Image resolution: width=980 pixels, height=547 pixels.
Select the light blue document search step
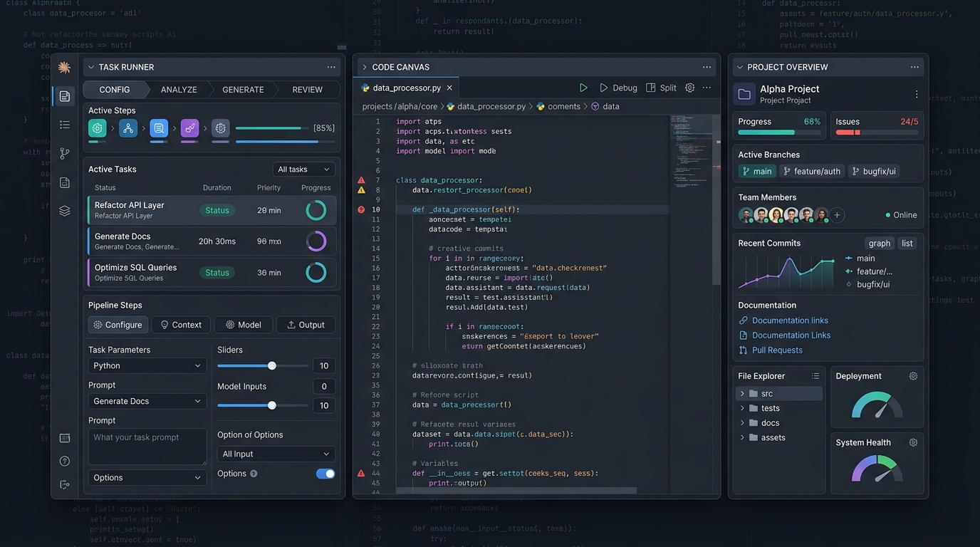click(x=159, y=128)
